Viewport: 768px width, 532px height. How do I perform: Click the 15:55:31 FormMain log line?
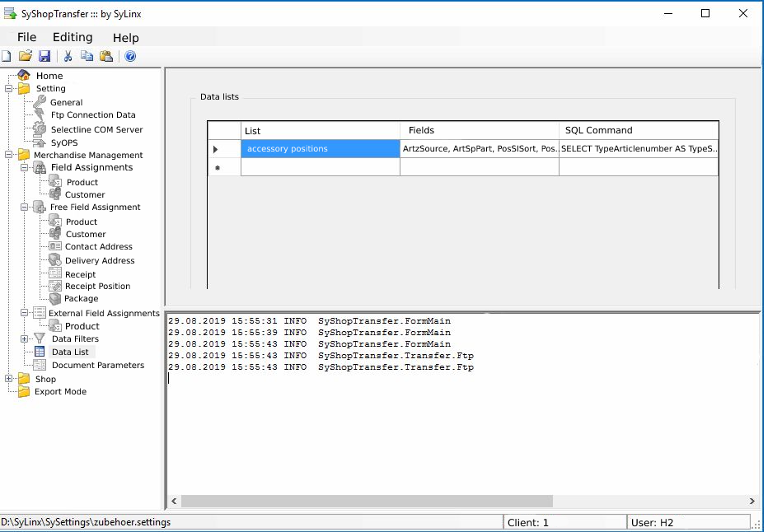tap(310, 321)
